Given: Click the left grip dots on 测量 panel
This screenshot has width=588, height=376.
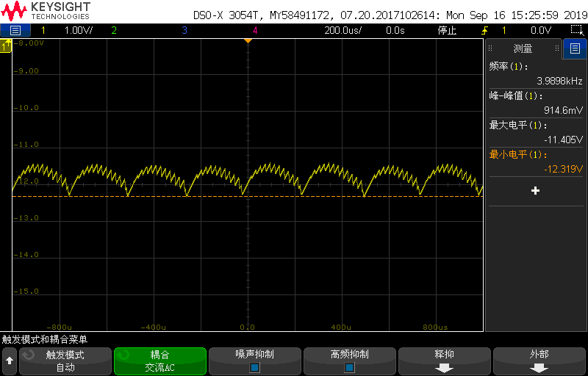Looking at the screenshot, I should [x=490, y=48].
